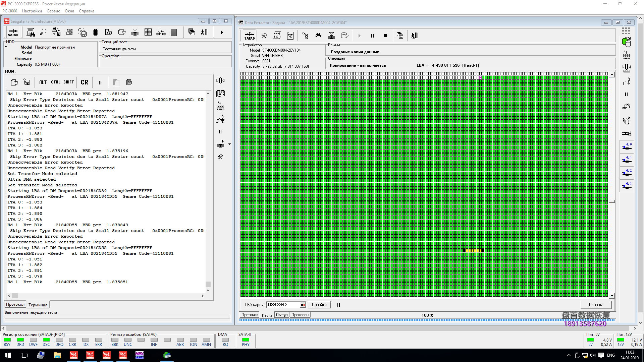Click the 9600/57600 baud rate icon

pyautogui.click(x=69, y=32)
